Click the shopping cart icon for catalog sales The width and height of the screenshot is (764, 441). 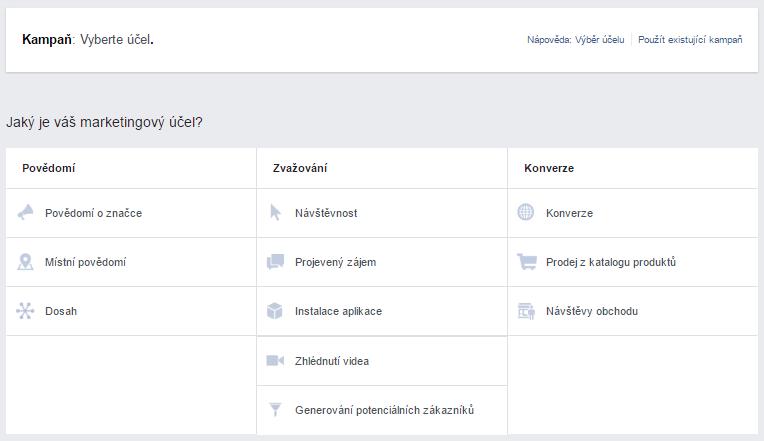click(527, 262)
